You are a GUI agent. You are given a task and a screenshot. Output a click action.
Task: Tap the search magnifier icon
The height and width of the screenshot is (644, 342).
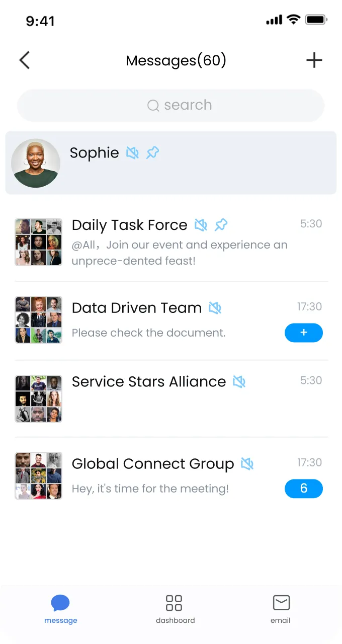[x=153, y=105]
